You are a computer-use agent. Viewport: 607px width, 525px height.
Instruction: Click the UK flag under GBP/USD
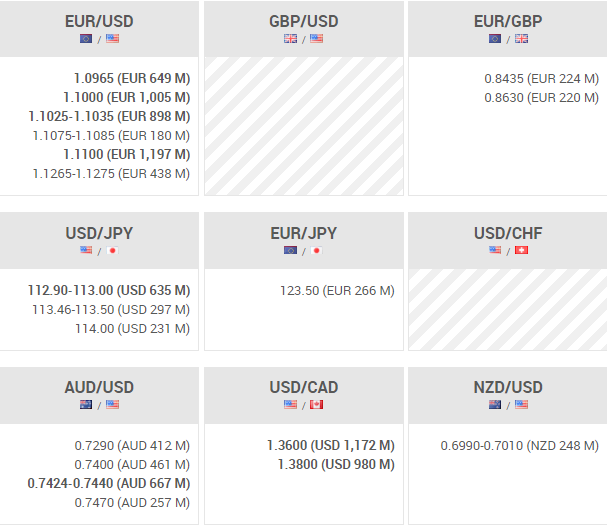291,39
